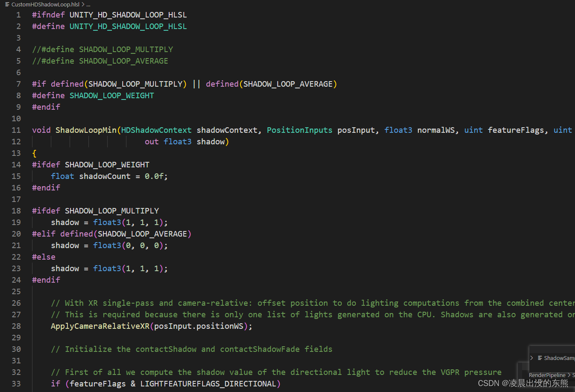Image resolution: width=575 pixels, height=392 pixels.
Task: Click the SHADOW_LOOP_WEIGHT define on line 8
Action: click(111, 95)
